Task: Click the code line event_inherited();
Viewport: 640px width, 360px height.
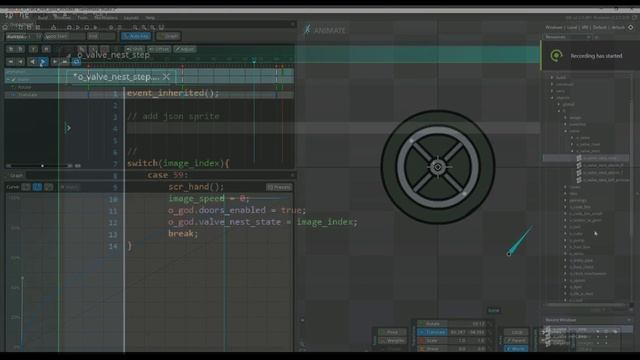Action: coord(173,93)
